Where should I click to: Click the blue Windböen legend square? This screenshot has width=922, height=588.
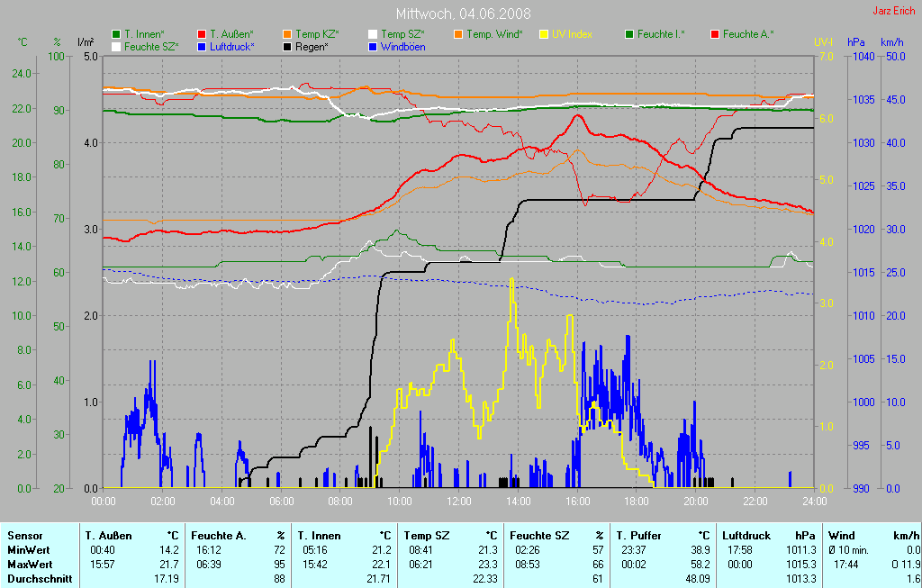tap(374, 46)
